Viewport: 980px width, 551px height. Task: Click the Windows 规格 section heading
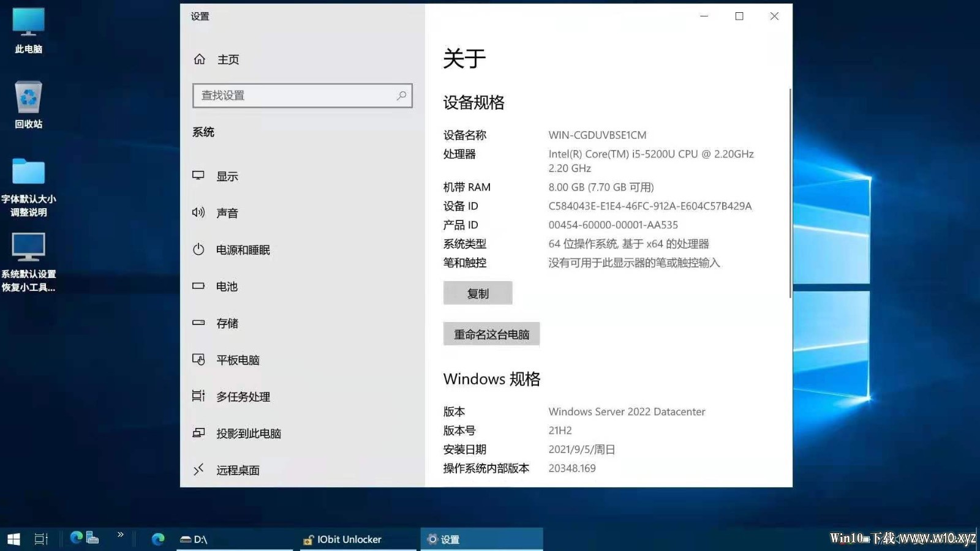[x=492, y=379]
